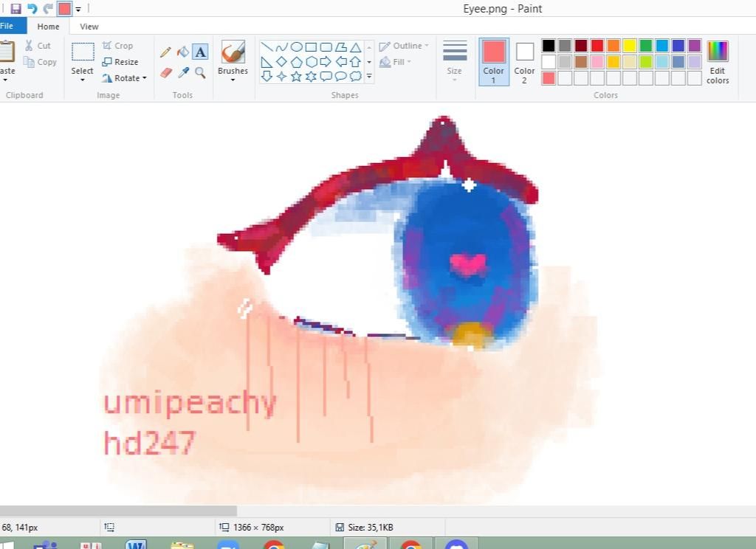Image resolution: width=756 pixels, height=549 pixels.
Task: Select the Pentagon shape
Action: coord(297,62)
